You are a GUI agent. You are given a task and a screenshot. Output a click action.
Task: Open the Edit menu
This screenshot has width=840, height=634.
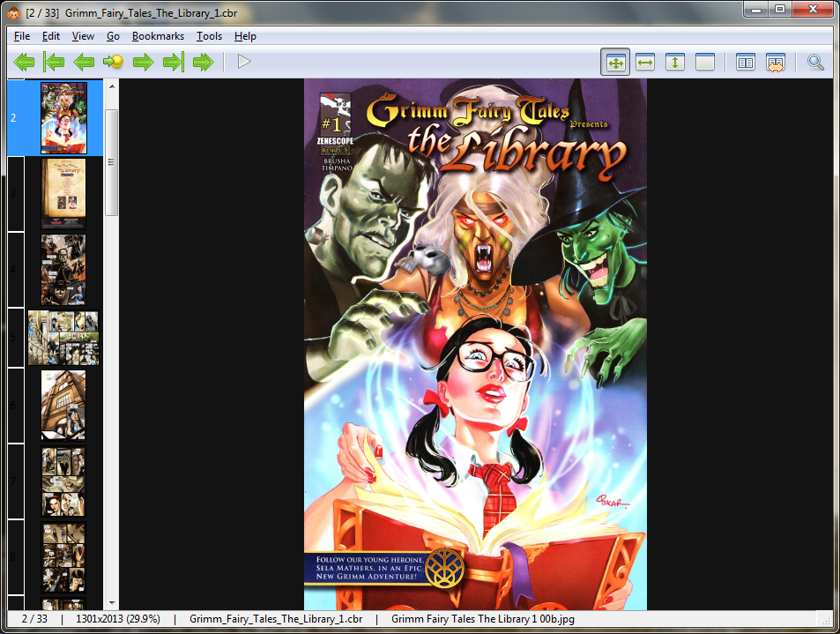click(x=51, y=36)
